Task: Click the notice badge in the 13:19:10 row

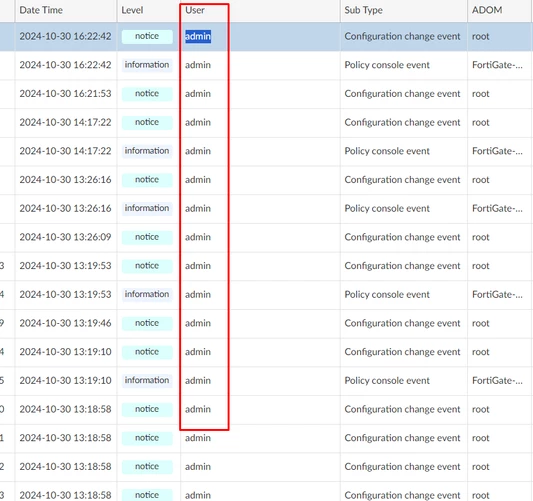Action: (147, 352)
